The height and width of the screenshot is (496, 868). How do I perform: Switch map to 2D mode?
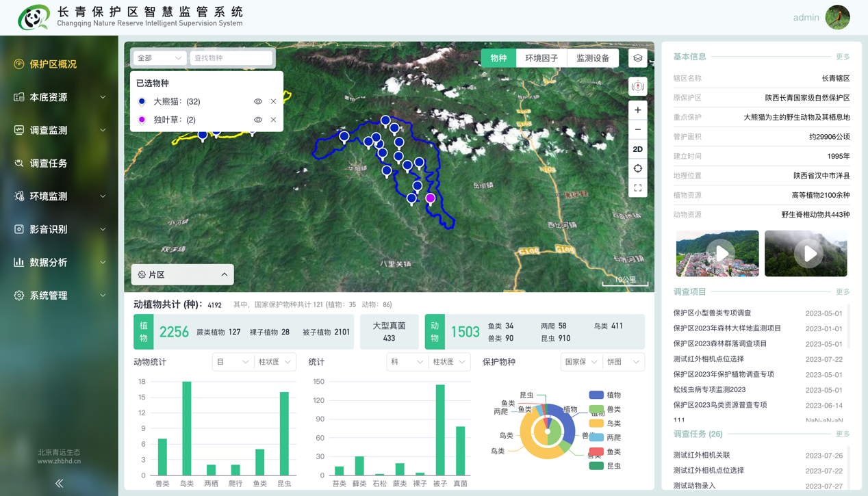click(638, 149)
